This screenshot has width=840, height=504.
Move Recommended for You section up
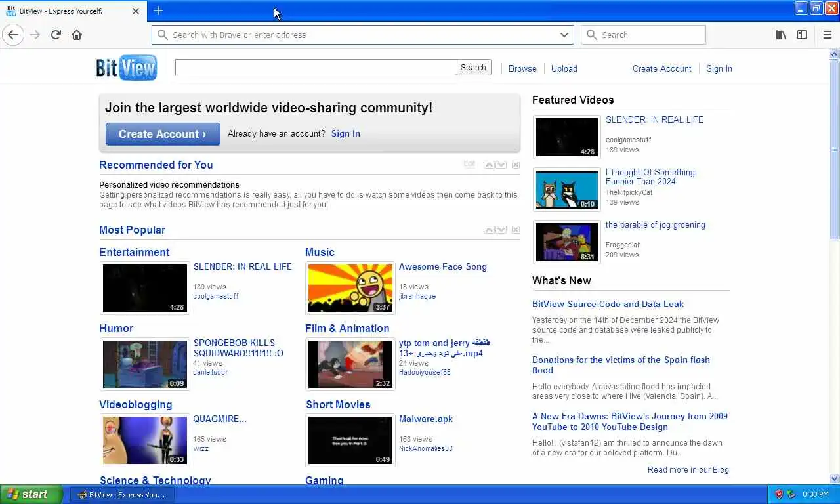(x=488, y=165)
